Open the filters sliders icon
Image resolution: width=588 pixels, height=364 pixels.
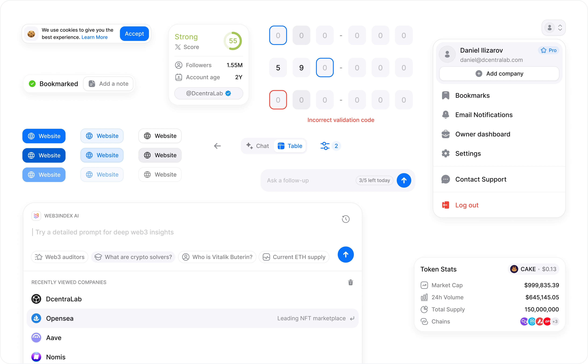click(325, 146)
